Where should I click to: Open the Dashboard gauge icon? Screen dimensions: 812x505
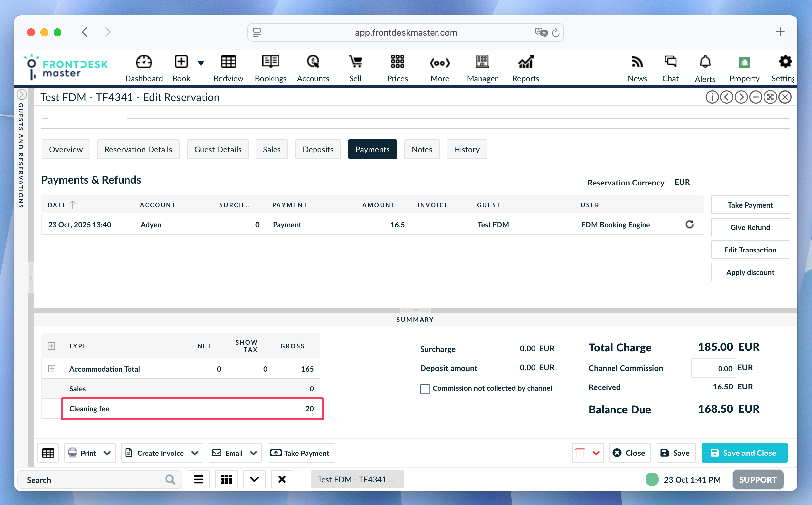[144, 62]
